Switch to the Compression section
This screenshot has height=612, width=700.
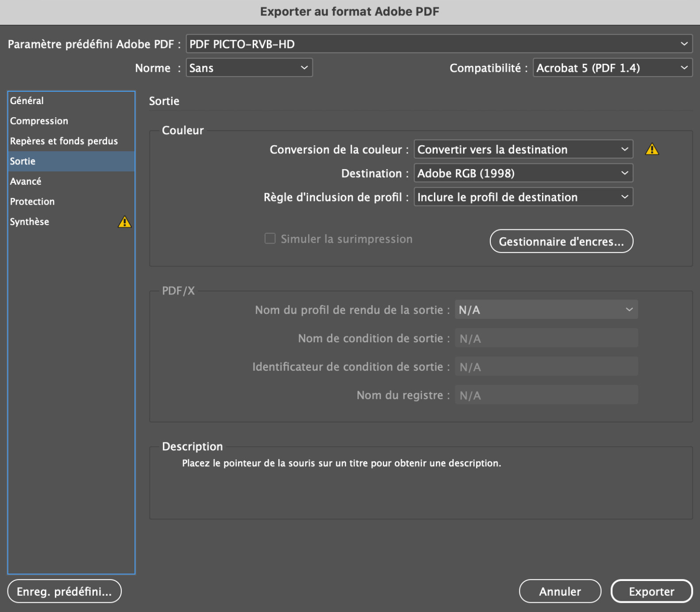coord(39,121)
